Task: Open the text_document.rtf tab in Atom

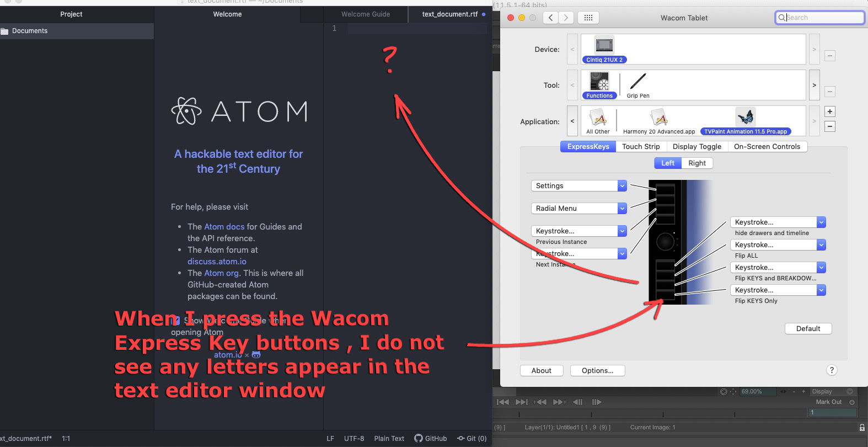Action: [450, 14]
